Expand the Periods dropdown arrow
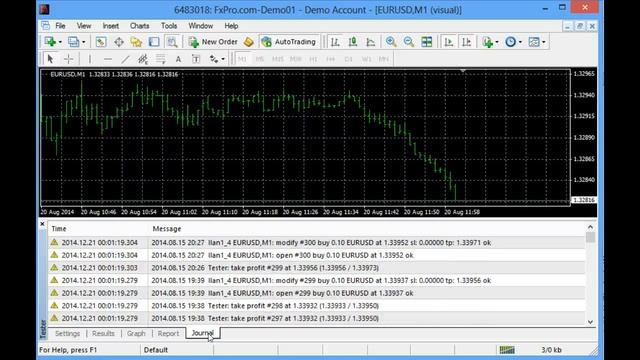Screen dimensions: 640x360 coord(520,42)
